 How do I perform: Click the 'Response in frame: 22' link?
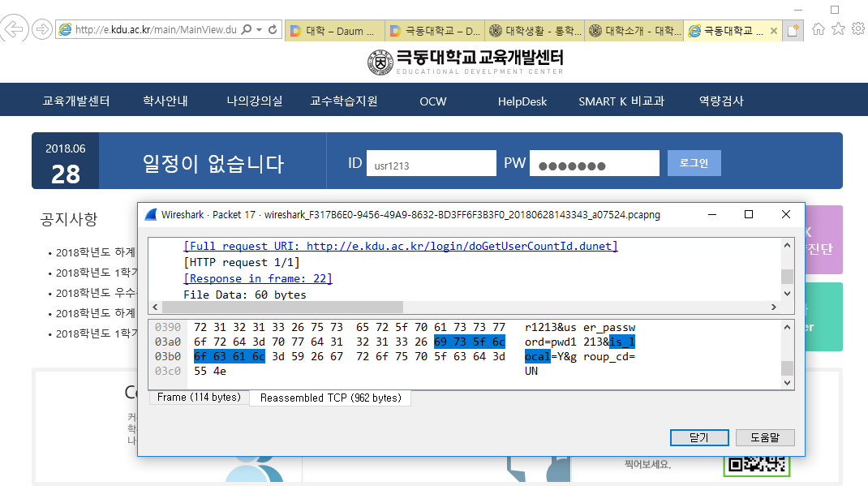pyautogui.click(x=257, y=278)
